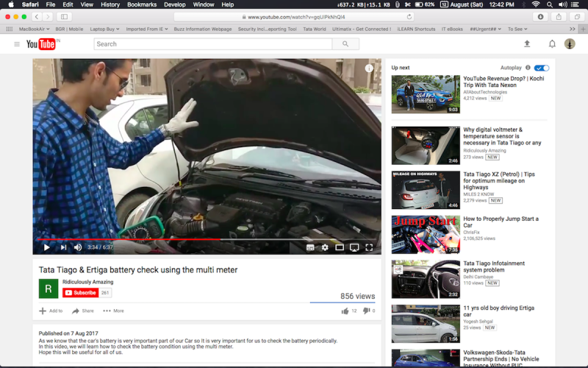Dislike the video with thumbs down
588x368 pixels.
point(366,311)
